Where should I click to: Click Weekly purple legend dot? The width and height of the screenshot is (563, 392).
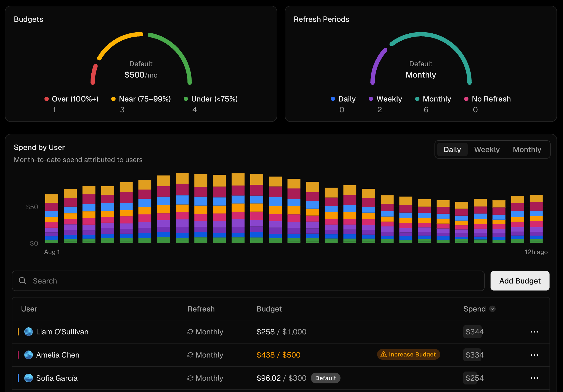point(371,99)
